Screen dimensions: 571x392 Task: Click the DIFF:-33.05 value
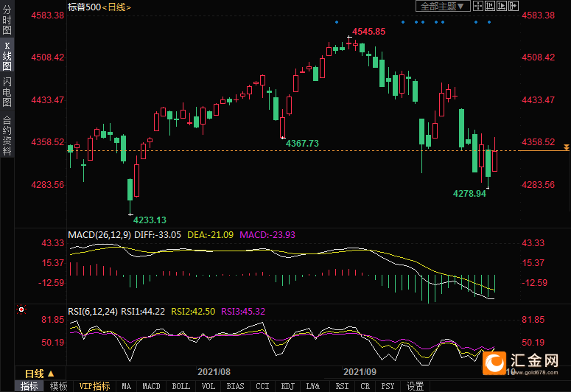pyautogui.click(x=158, y=235)
